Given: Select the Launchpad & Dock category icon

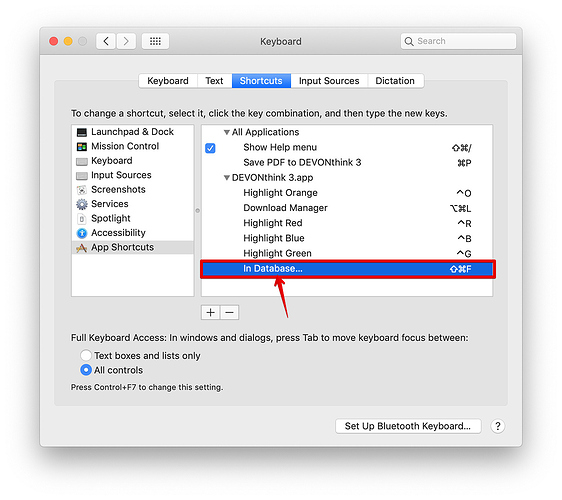Looking at the screenshot, I should click(x=82, y=132).
